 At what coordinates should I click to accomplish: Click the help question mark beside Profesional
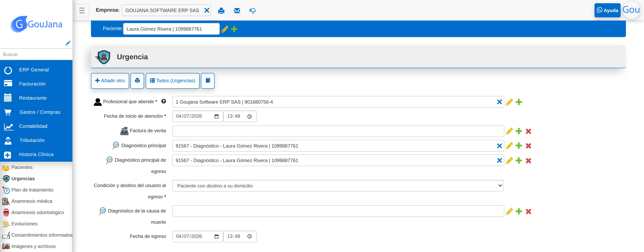pyautogui.click(x=163, y=101)
